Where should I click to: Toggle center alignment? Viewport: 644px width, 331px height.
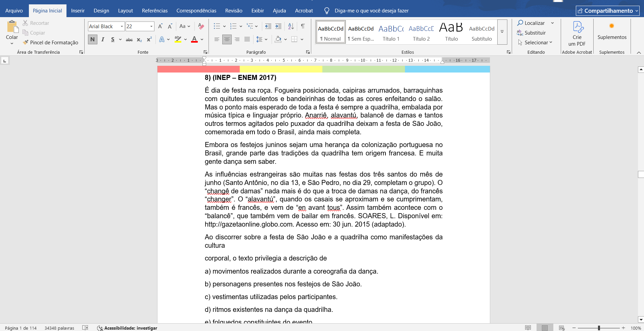(227, 39)
